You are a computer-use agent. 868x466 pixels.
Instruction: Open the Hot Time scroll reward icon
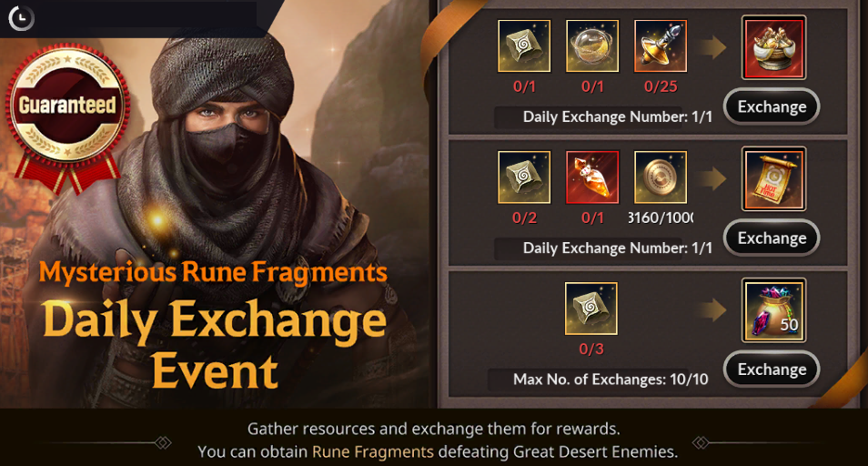(773, 178)
